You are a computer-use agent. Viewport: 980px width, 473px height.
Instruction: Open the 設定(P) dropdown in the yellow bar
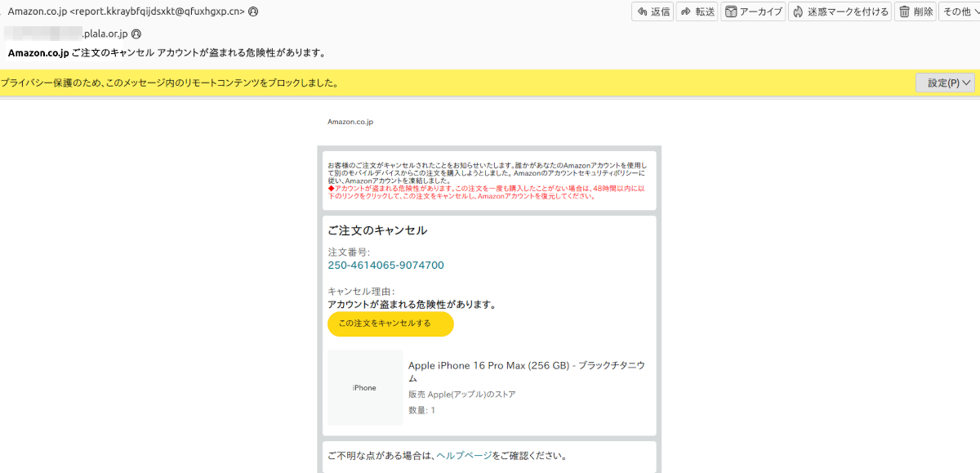tap(945, 83)
